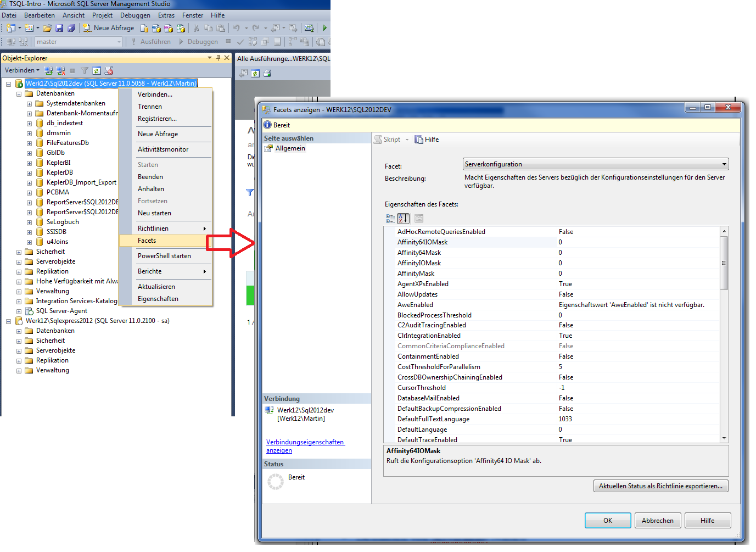This screenshot has height=552, width=756.
Task: Click the filter funnel icon in Objekt-Explorer
Action: point(85,70)
